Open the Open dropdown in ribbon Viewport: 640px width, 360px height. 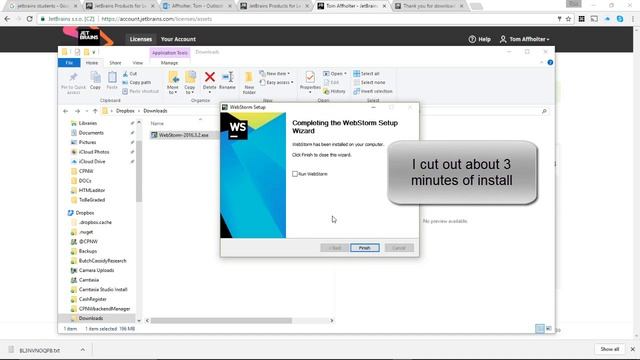[x=335, y=73]
